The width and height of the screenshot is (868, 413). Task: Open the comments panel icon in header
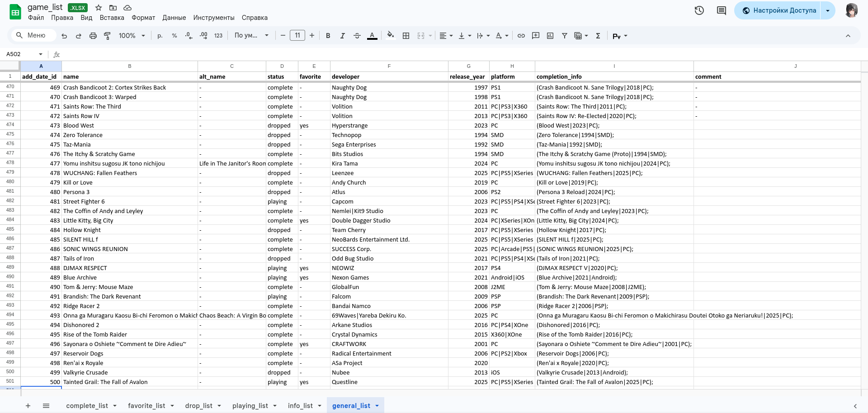[x=721, y=10]
